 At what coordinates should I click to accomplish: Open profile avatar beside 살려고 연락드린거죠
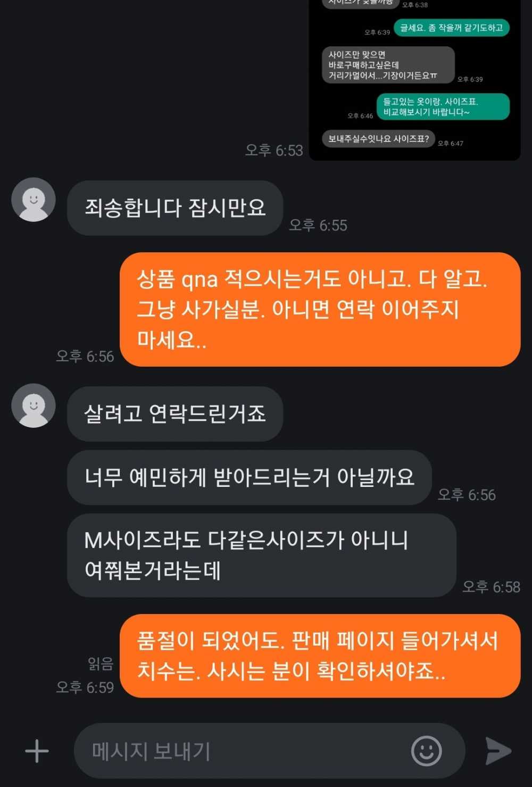click(34, 405)
